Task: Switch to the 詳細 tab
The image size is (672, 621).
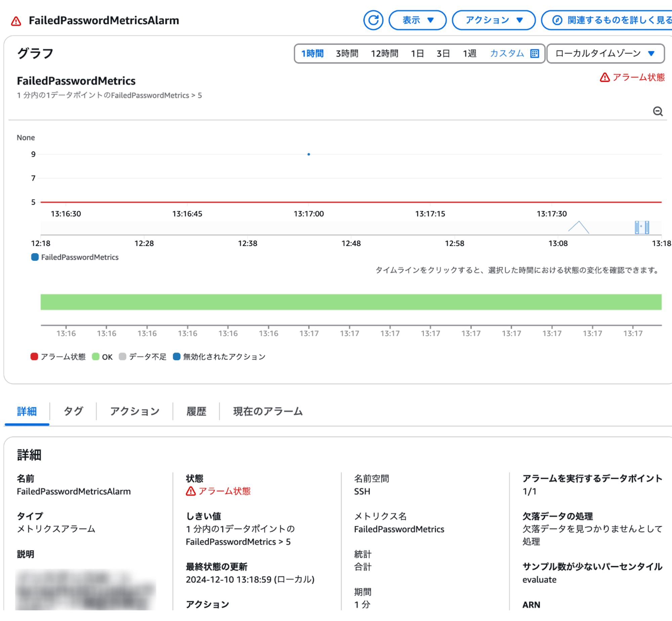Action: (27, 411)
